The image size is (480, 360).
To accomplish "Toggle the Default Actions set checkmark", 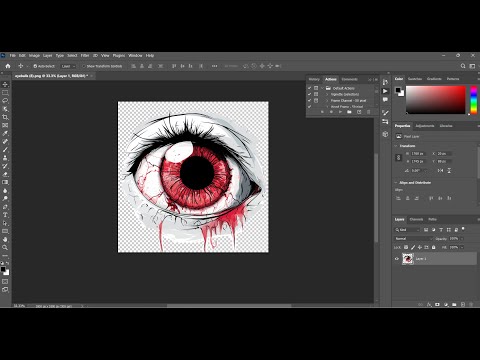I will (x=309, y=88).
